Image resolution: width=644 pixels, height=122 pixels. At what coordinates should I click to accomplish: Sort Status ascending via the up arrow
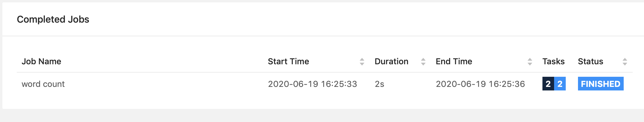(x=625, y=60)
